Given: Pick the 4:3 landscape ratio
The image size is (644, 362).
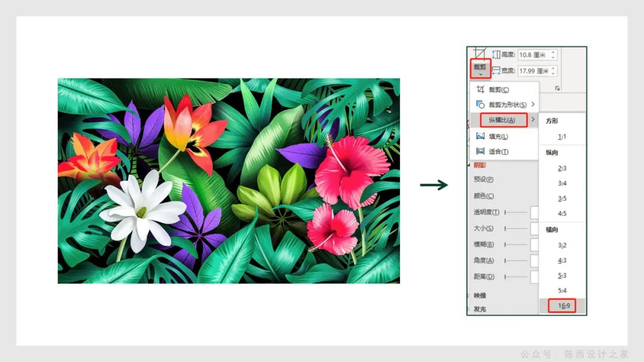Looking at the screenshot, I should (562, 261).
